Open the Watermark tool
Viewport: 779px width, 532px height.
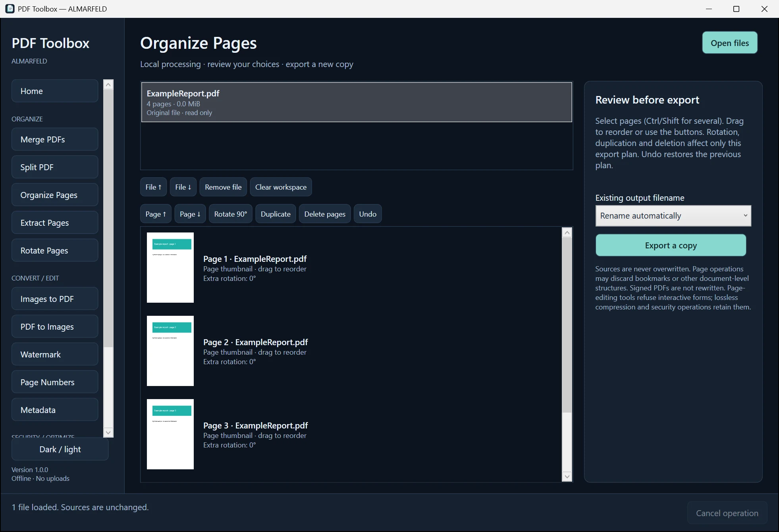click(55, 354)
